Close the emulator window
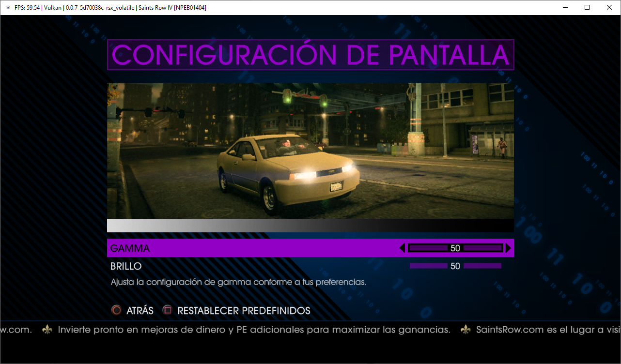The height and width of the screenshot is (364, 621). point(609,7)
